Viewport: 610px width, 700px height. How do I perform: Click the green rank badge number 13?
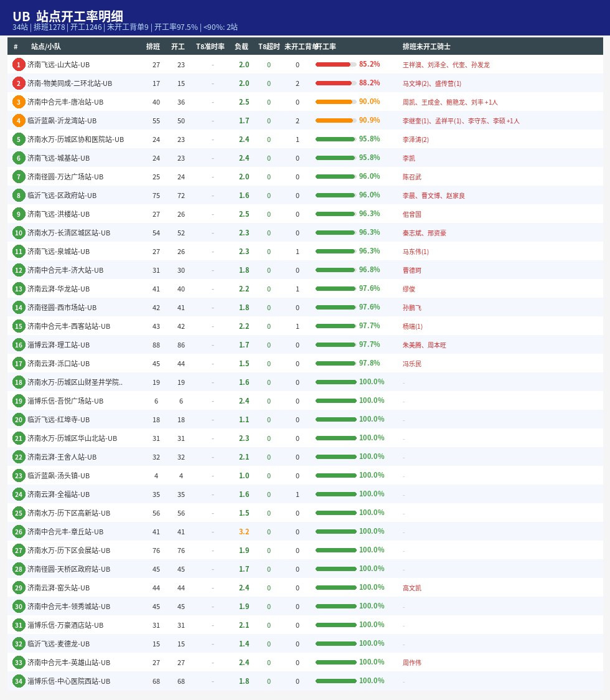[18, 290]
